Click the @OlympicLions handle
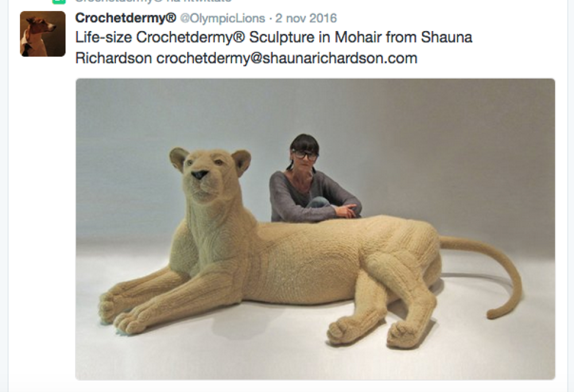This screenshot has height=392, width=574. 223,18
